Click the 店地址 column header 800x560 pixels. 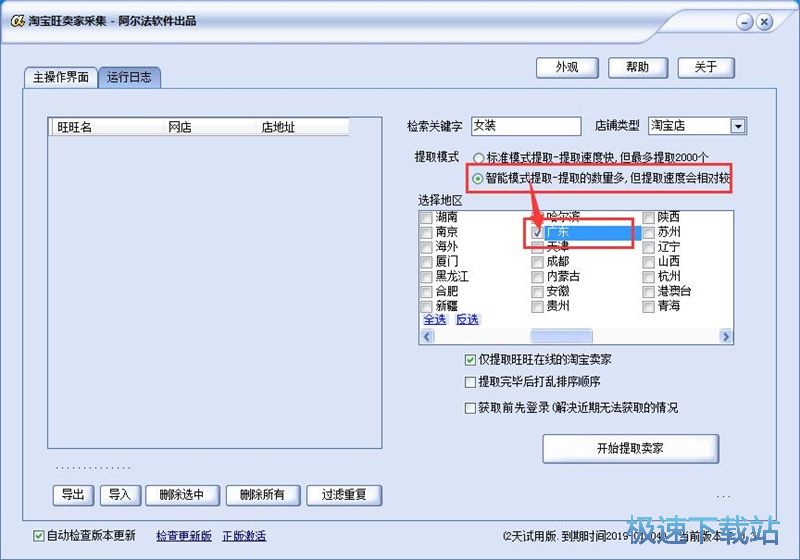pos(302,127)
